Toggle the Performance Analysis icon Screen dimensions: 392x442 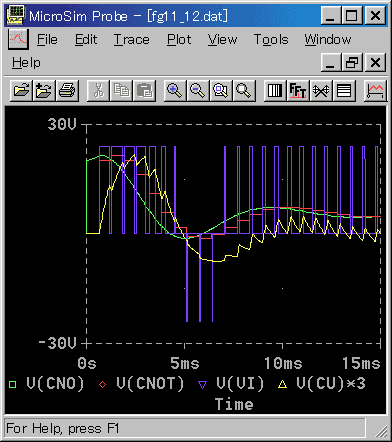[321, 91]
